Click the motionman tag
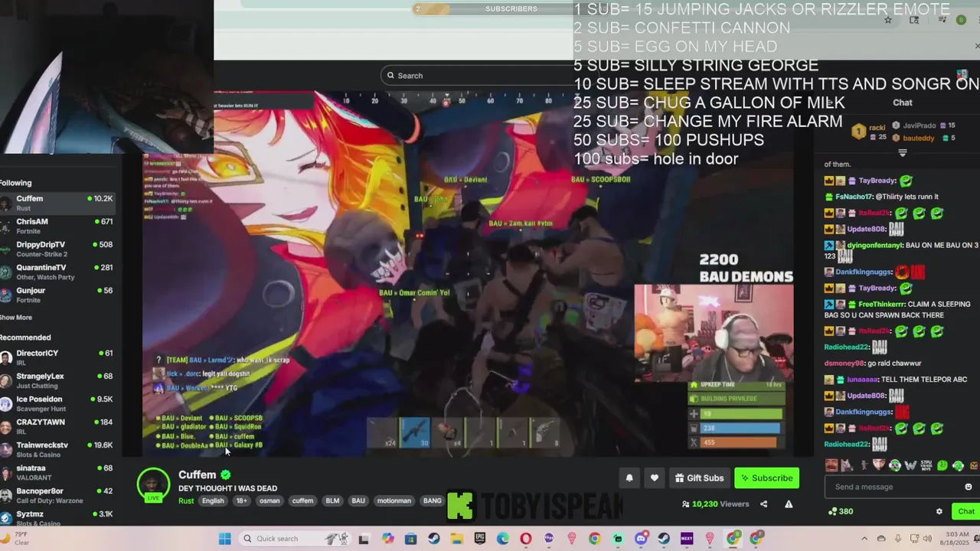980x551 pixels. pyautogui.click(x=394, y=501)
